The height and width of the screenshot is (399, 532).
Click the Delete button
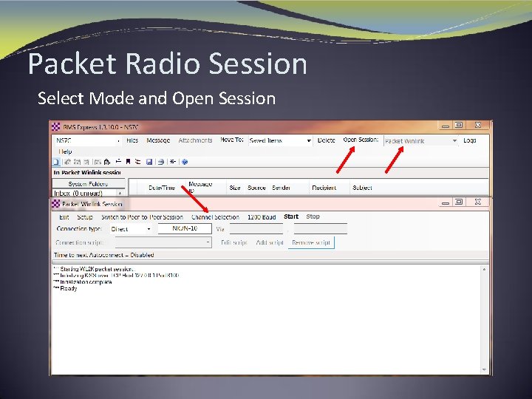pos(327,140)
